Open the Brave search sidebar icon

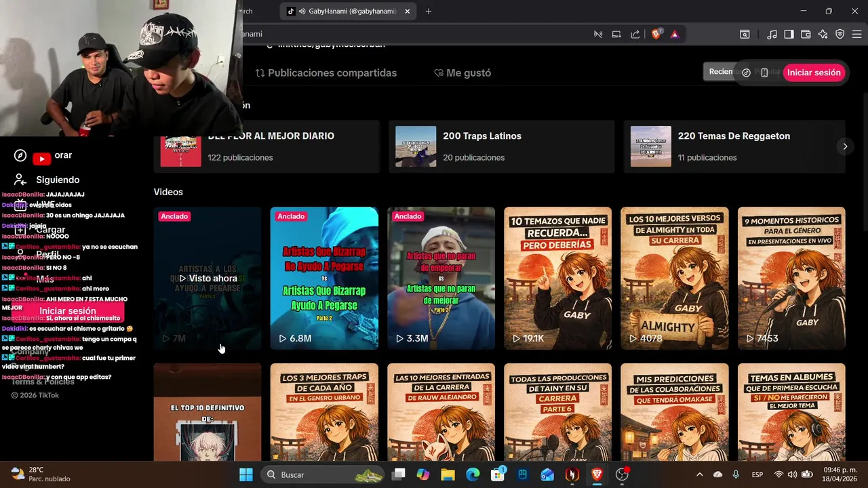point(745,34)
